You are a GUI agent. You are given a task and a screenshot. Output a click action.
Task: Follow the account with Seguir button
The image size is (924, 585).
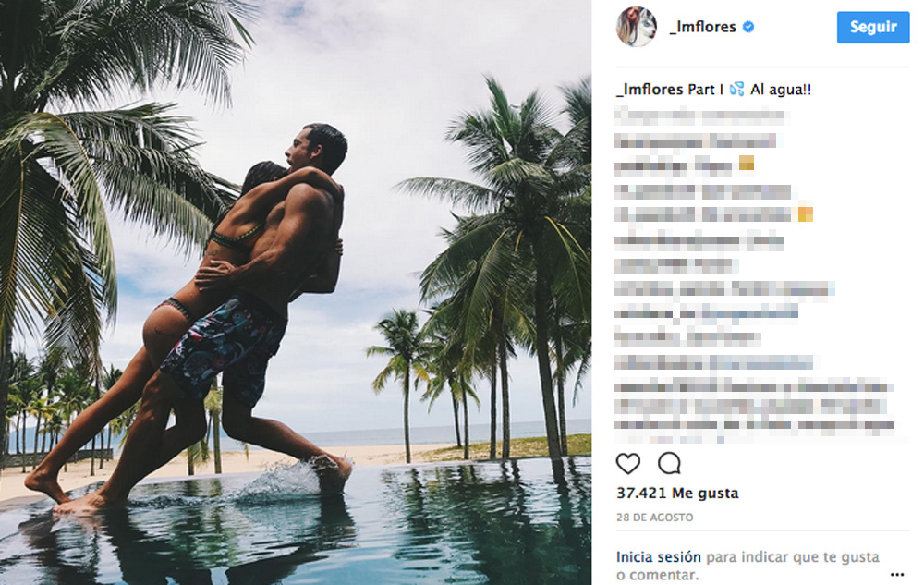873,27
